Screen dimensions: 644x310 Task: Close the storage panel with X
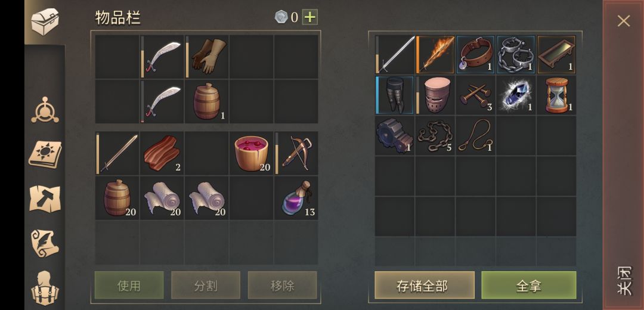pyautogui.click(x=624, y=21)
